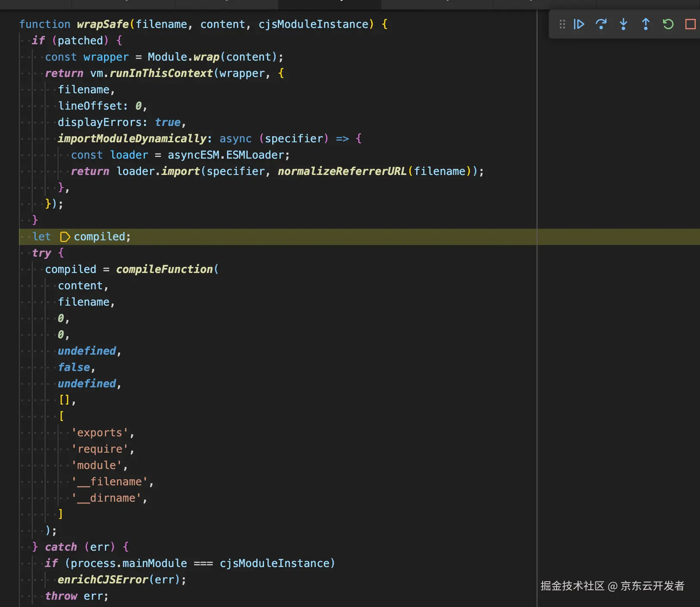Click the 'false' argument
The height and width of the screenshot is (607, 700).
tap(74, 368)
